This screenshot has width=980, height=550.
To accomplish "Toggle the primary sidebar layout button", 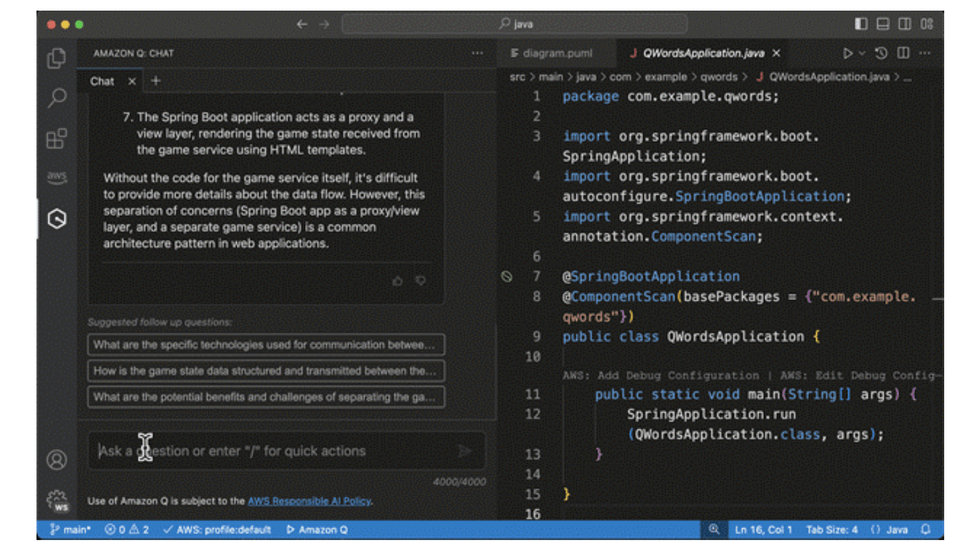I will [861, 24].
